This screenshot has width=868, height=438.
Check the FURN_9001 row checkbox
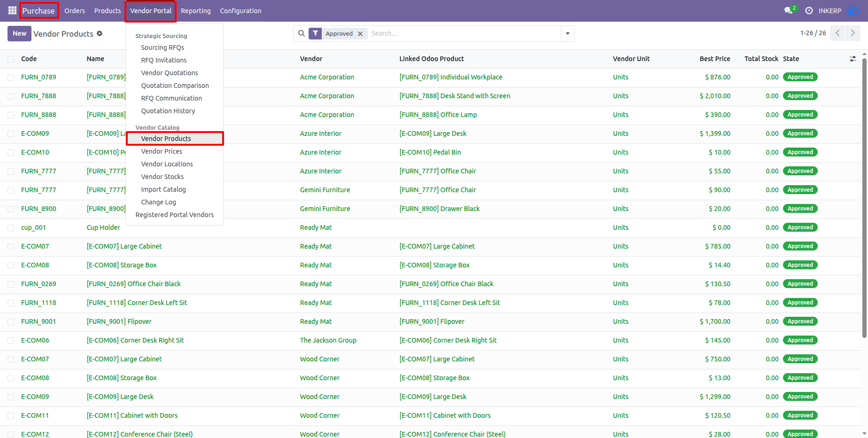pos(11,321)
